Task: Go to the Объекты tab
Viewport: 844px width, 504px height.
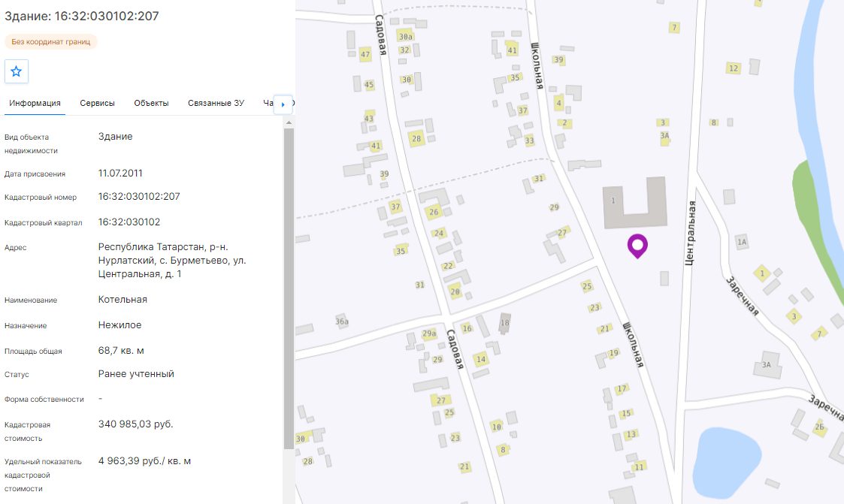Action: click(x=151, y=103)
